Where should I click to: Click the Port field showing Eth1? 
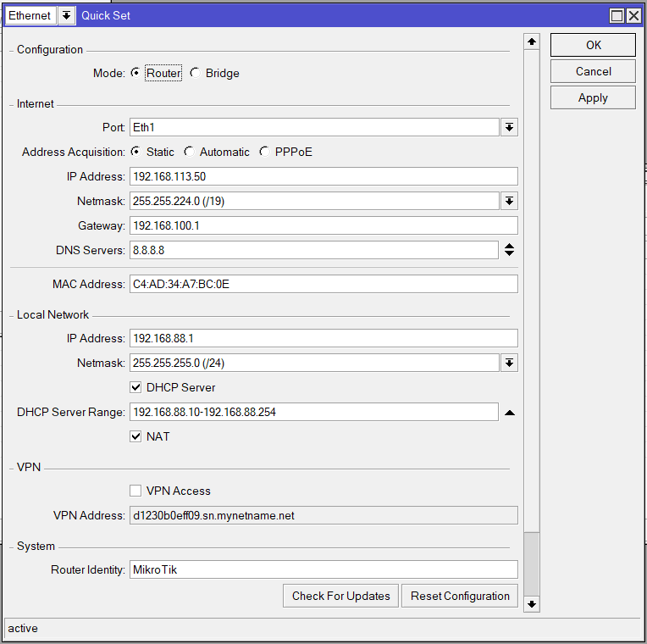tap(314, 127)
